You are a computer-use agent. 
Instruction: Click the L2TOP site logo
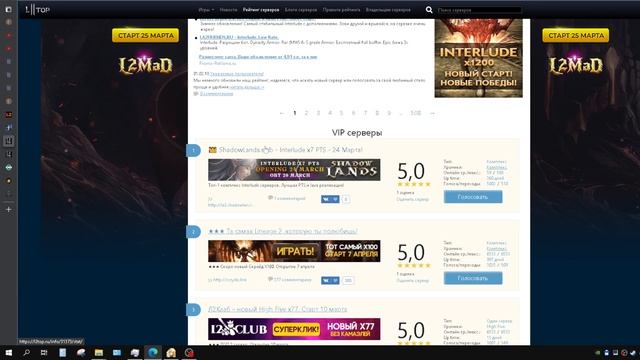(x=37, y=9)
